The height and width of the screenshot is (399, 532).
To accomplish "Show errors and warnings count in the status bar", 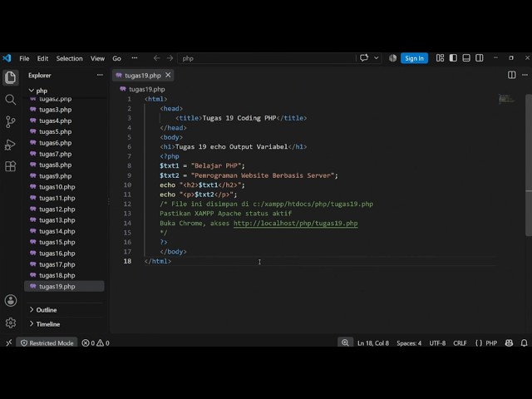I will point(96,343).
